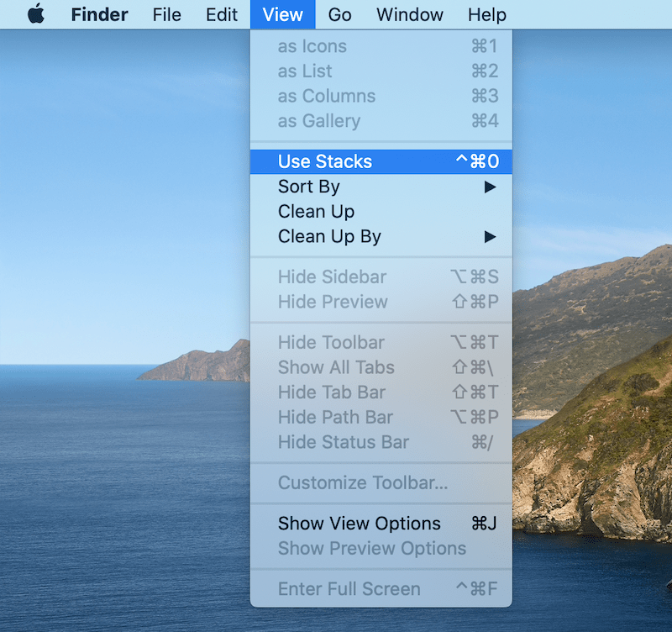Open the Edit menu

click(222, 14)
